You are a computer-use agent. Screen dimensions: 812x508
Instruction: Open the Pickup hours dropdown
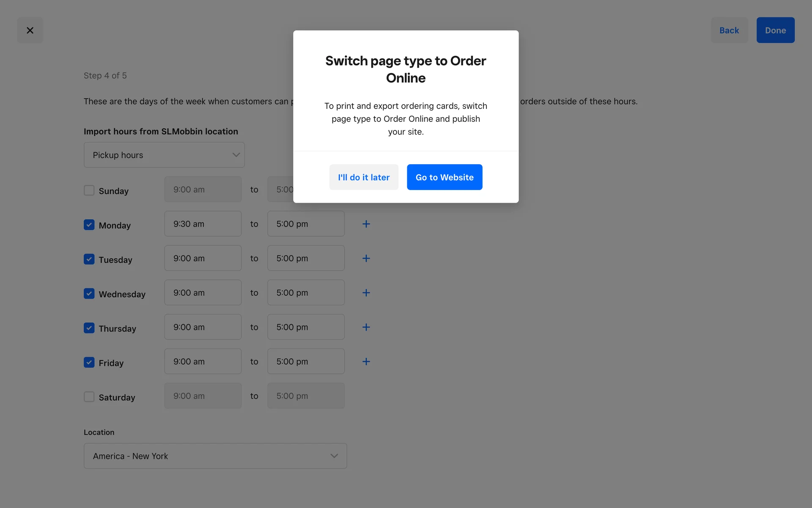(164, 155)
